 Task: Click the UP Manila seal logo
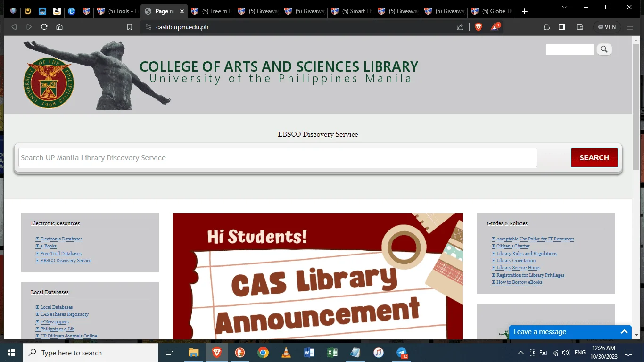(x=49, y=83)
